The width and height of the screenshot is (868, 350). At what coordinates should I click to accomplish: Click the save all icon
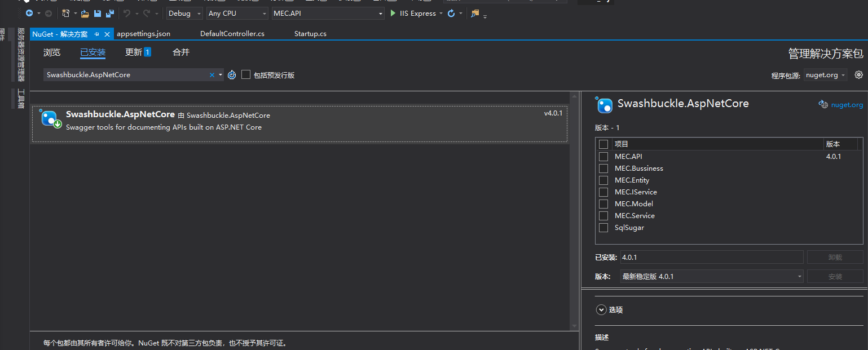click(110, 13)
